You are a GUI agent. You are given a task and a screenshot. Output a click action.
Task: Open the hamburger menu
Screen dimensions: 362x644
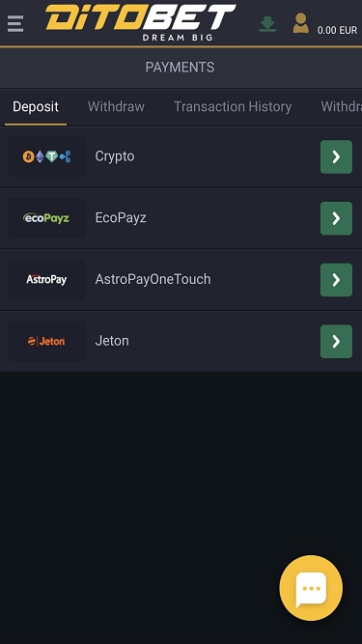click(x=15, y=24)
